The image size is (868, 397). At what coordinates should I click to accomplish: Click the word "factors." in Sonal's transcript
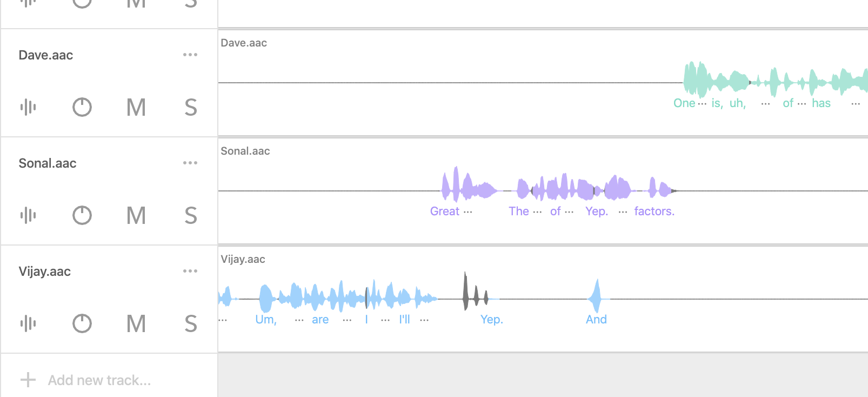point(655,211)
